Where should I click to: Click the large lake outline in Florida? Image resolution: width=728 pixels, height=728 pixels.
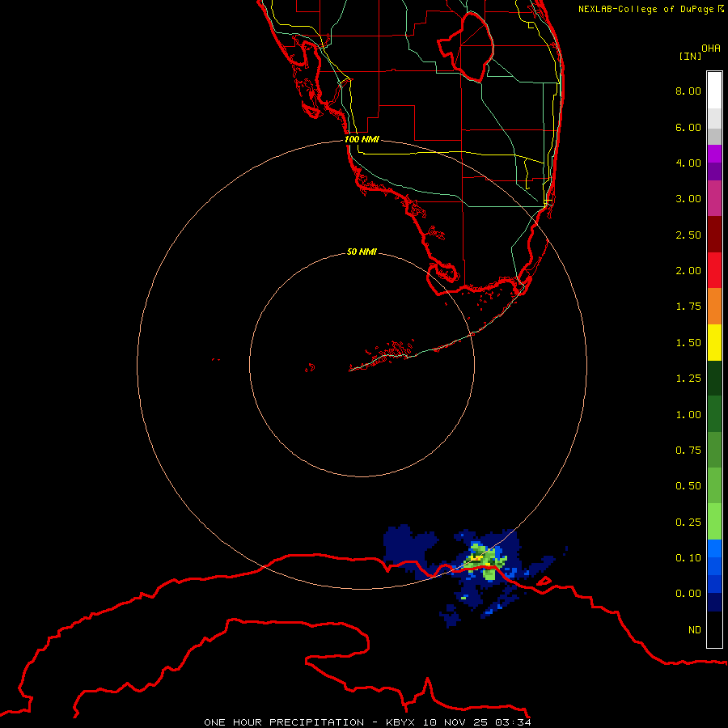[x=466, y=47]
